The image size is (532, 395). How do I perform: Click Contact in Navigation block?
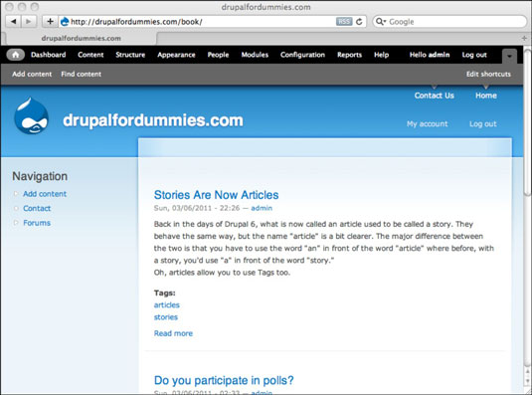37,208
